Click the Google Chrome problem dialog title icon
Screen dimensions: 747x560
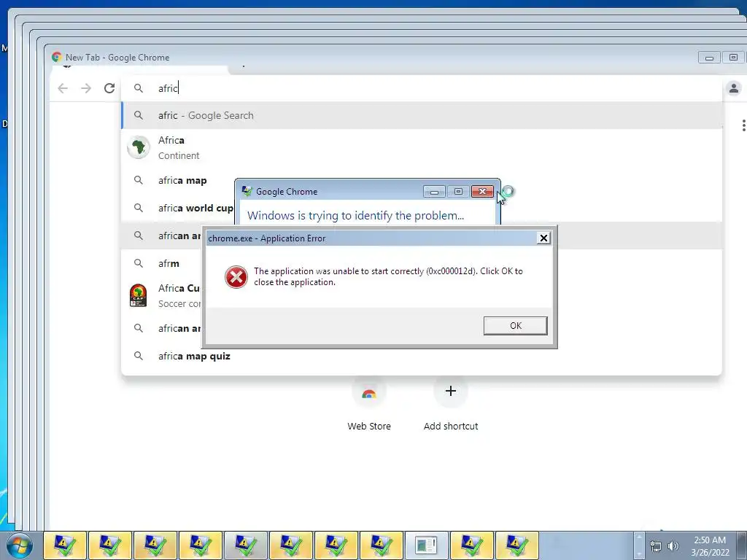pos(247,192)
